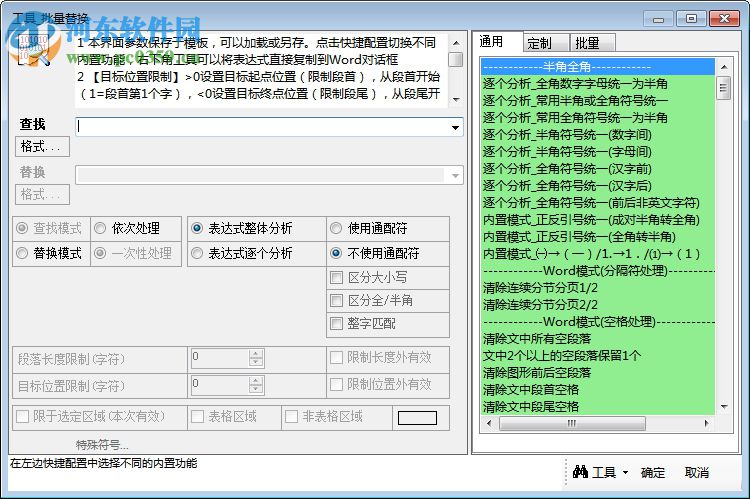Click the preset list horizontal scrollbar thumb
The width and height of the screenshot is (750, 499).
pyautogui.click(x=572, y=423)
